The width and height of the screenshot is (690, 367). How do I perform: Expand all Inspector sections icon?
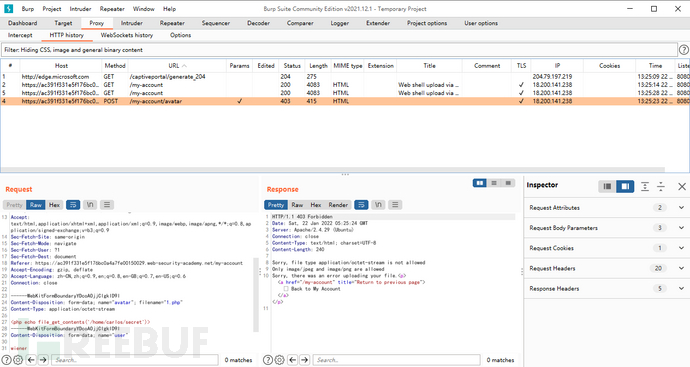645,187
